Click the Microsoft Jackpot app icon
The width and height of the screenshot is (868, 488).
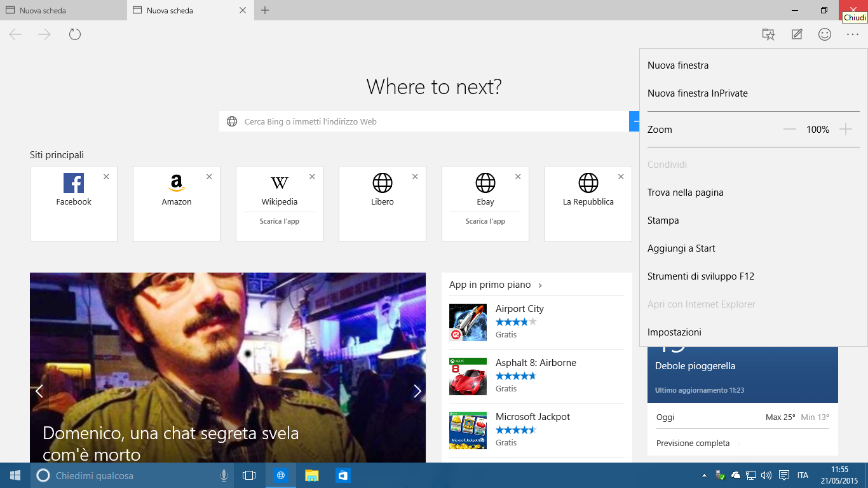pos(468,430)
